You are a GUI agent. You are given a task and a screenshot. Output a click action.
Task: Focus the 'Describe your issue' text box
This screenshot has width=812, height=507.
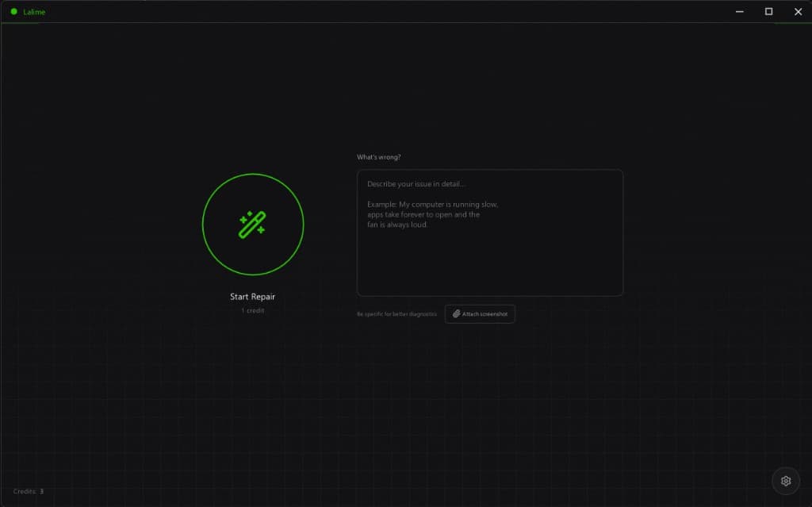(490, 232)
